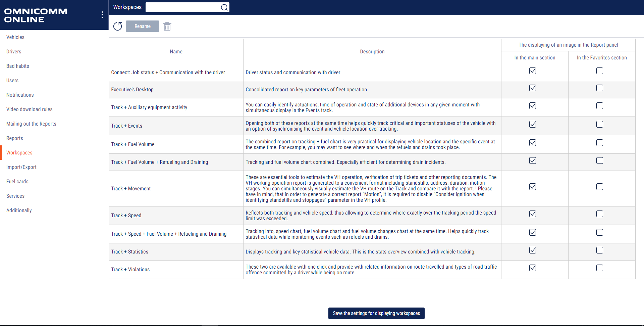Open Import/Export section

click(21, 167)
